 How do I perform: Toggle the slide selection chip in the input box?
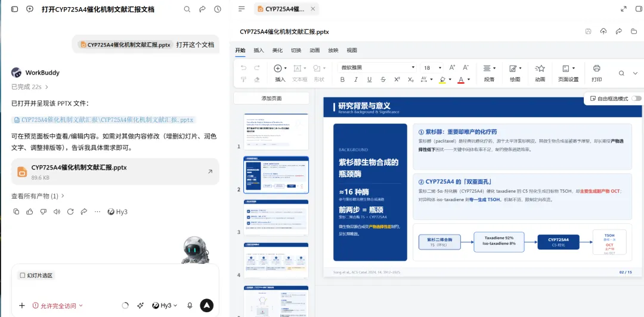pos(36,275)
